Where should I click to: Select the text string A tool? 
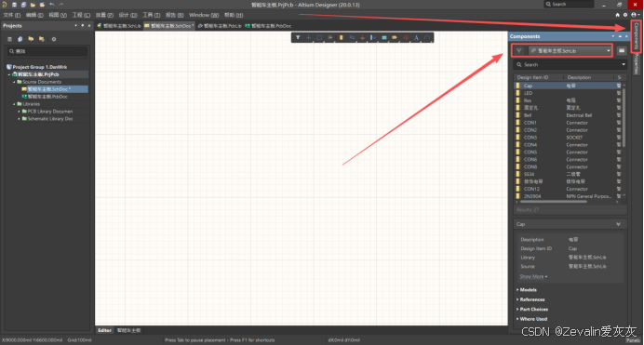(416, 38)
